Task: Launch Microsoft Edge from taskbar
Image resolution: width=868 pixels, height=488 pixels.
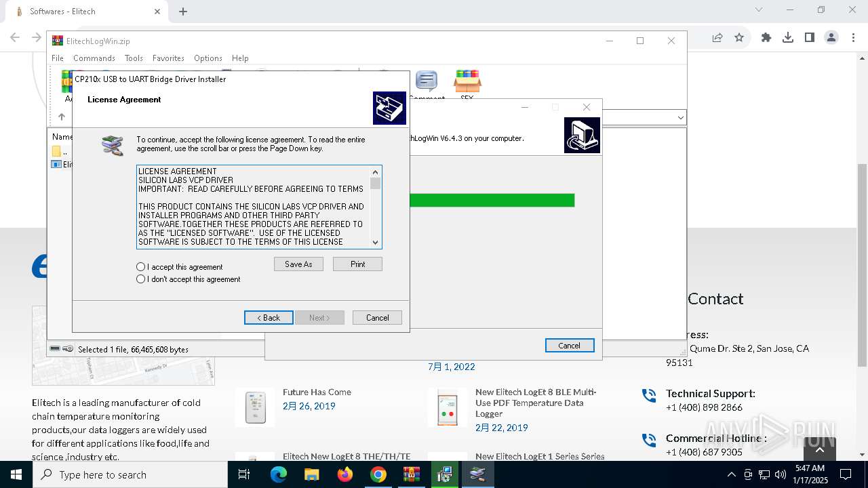Action: [x=279, y=474]
